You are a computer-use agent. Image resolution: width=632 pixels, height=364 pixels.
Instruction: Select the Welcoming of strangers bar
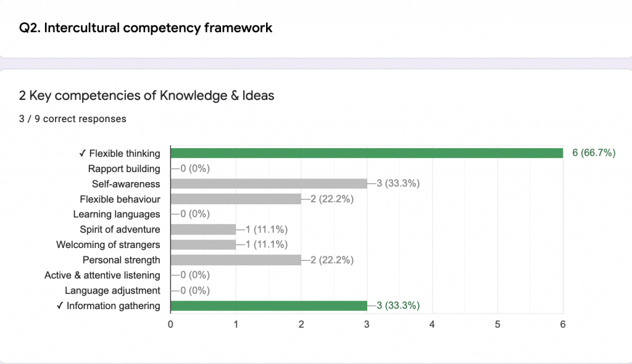pos(203,244)
